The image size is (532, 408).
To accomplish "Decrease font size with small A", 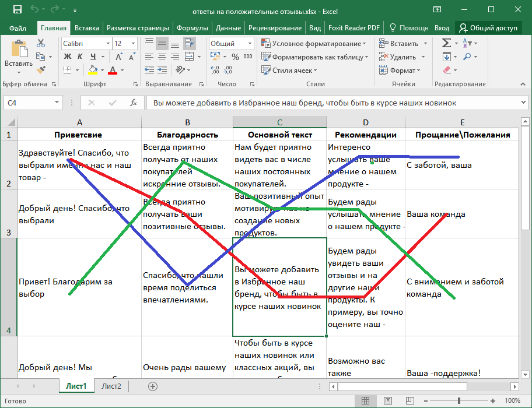I will (x=132, y=57).
